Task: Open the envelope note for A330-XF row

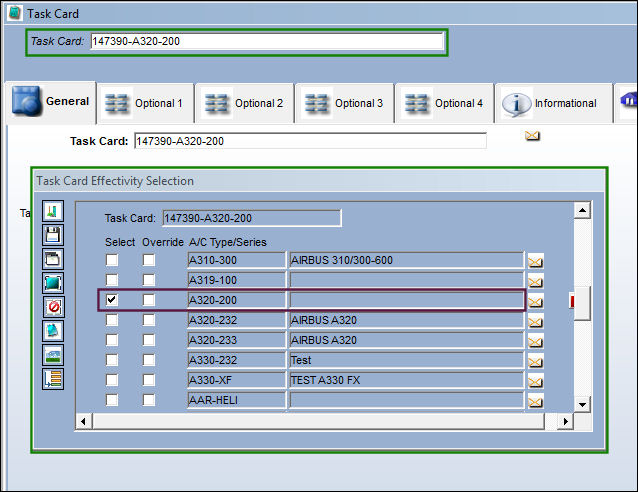Action: point(535,381)
